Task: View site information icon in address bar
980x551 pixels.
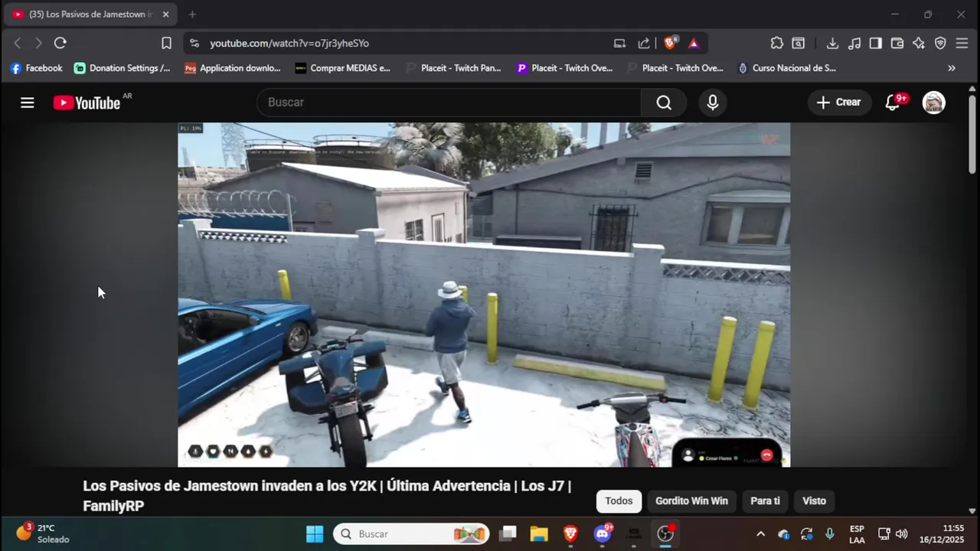Action: click(x=194, y=44)
